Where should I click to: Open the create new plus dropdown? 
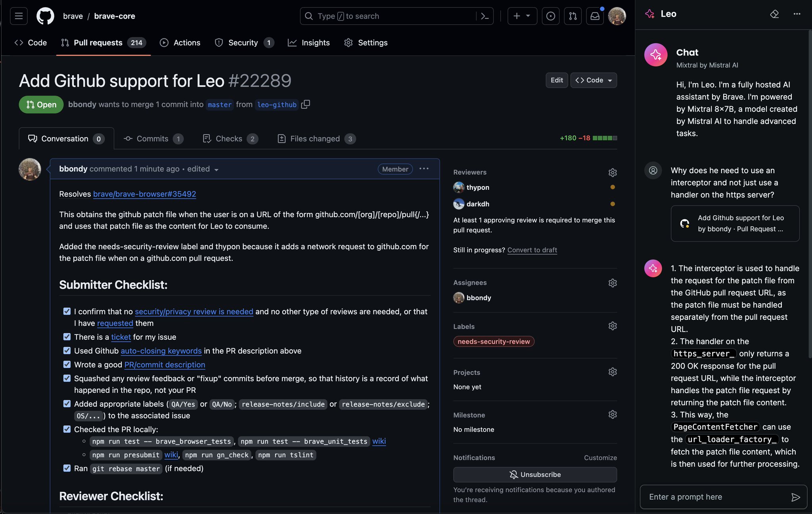click(x=522, y=16)
